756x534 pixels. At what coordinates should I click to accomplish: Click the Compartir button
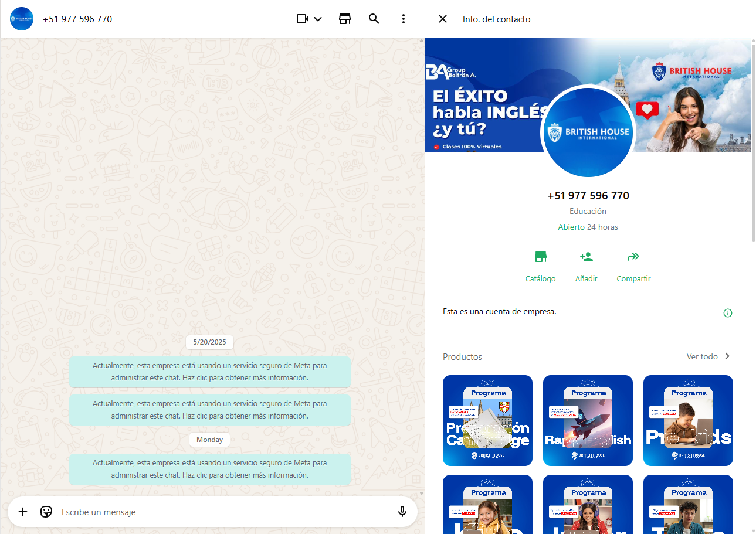coord(633,267)
